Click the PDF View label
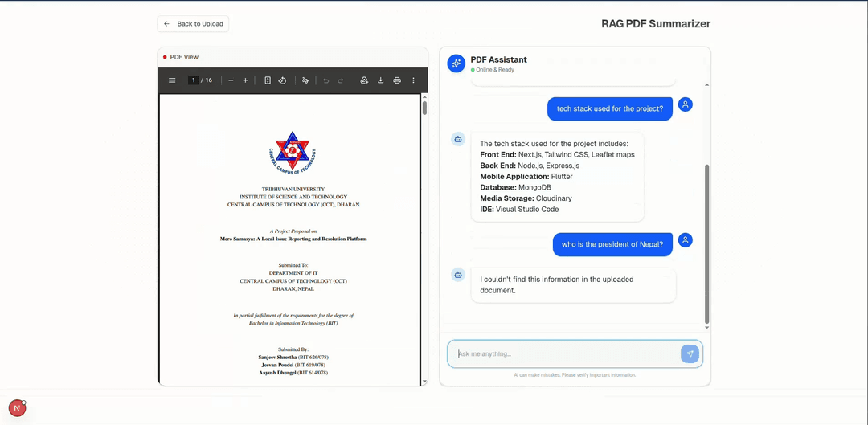868x425 pixels. click(x=184, y=57)
